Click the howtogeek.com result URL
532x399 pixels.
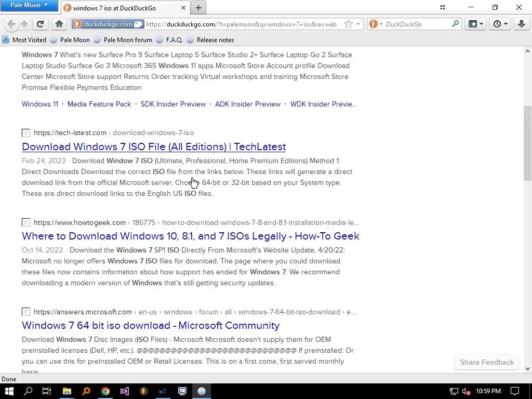(196, 222)
